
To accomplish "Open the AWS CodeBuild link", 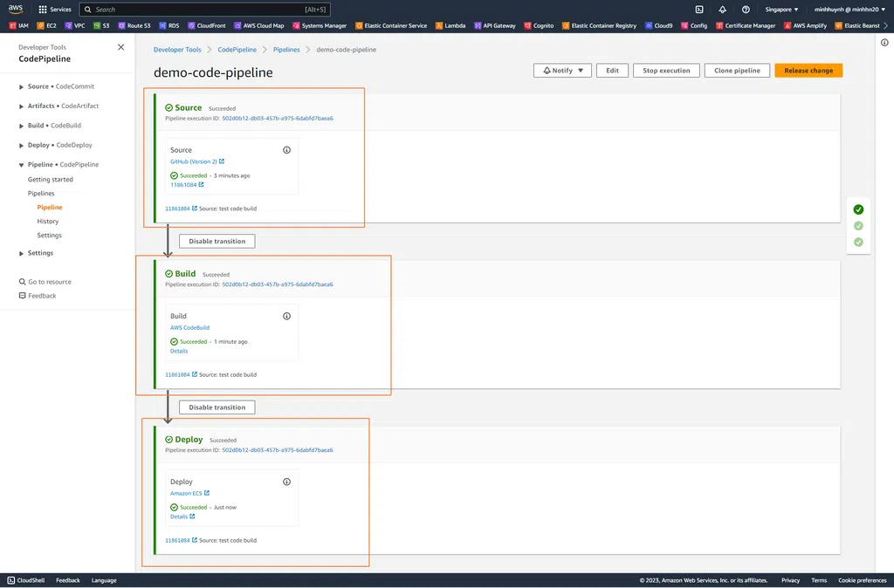I will pos(189,328).
